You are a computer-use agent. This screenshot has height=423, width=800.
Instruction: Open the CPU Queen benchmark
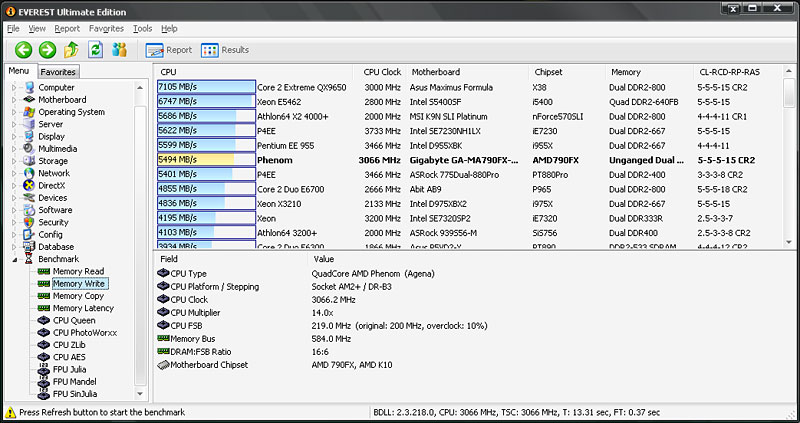[x=74, y=320]
